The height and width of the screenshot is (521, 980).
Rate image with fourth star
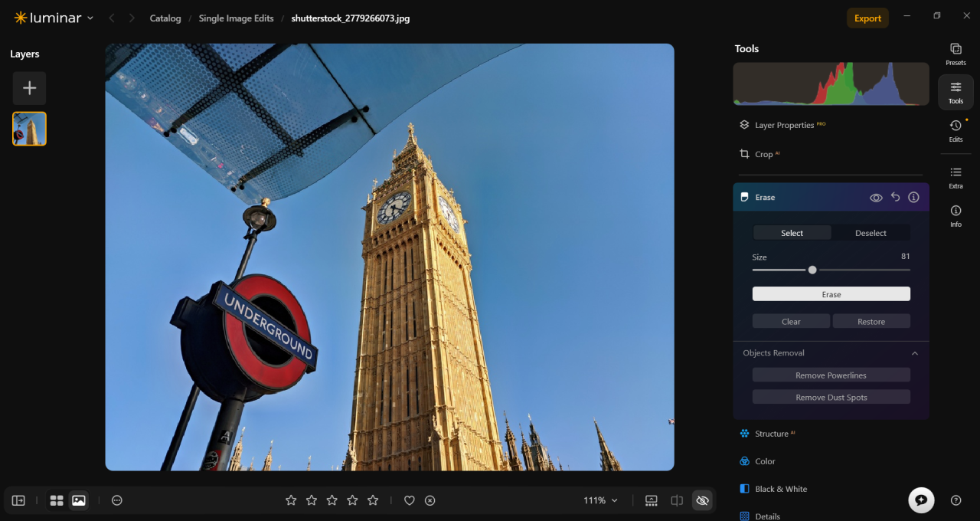(352, 500)
